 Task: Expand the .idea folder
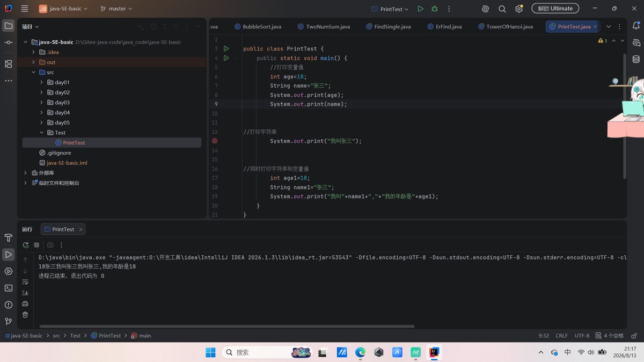coord(33,52)
